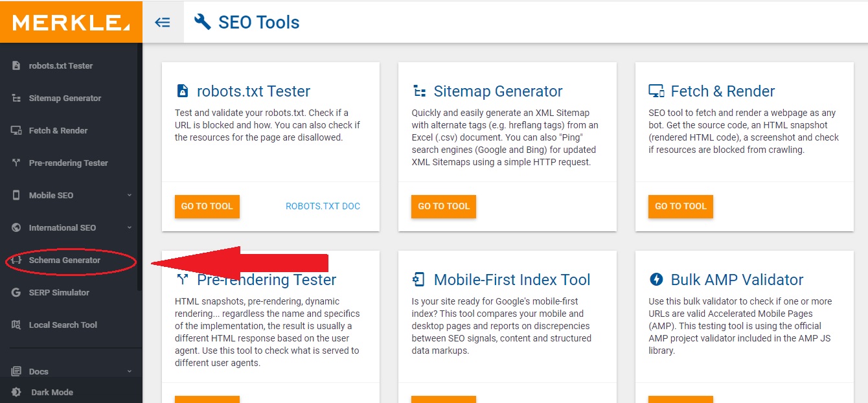Screen dimensions: 868x403
Task: Click Pre-rendering Tester sidebar icon
Action: tap(16, 163)
